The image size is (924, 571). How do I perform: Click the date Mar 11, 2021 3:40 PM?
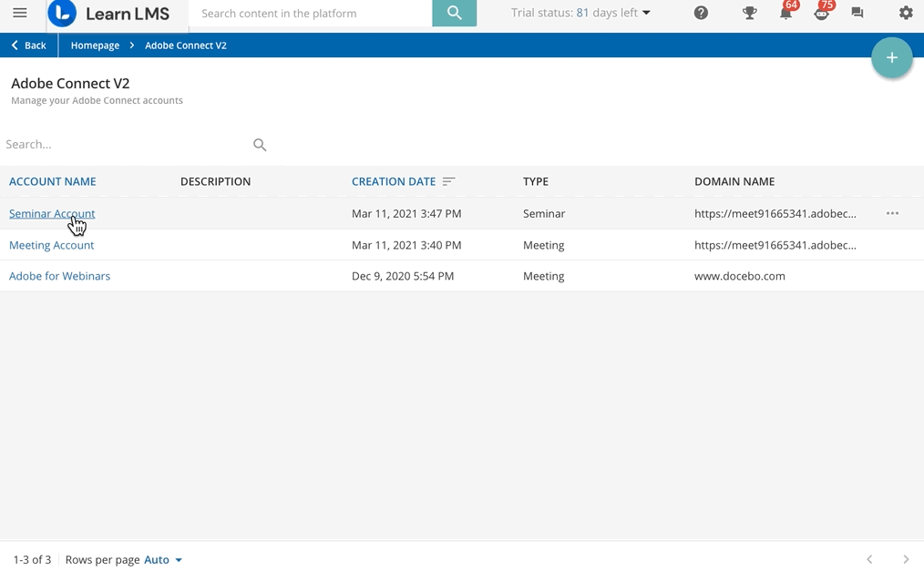(406, 245)
